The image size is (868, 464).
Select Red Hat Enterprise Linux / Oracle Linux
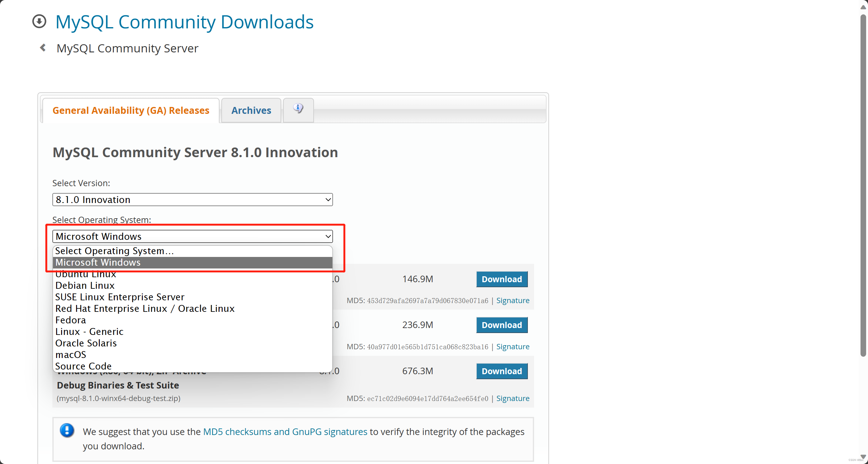pyautogui.click(x=145, y=308)
